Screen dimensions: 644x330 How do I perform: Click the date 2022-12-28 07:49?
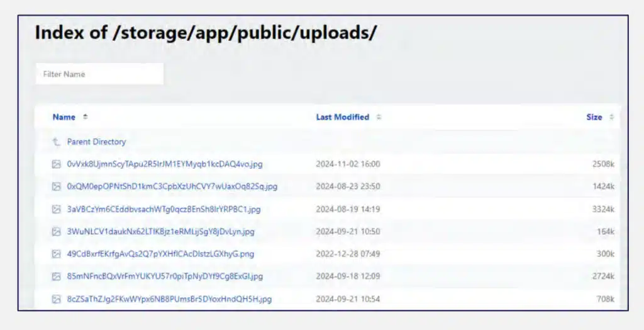(348, 254)
